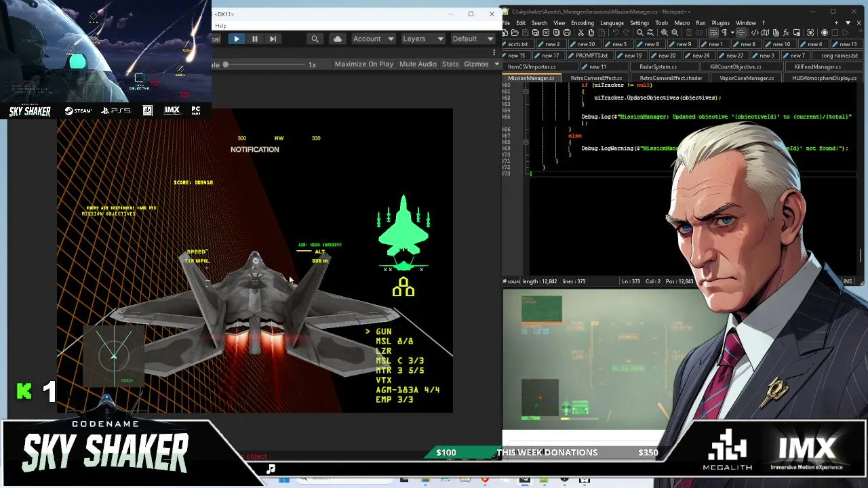
Task: Open the Notepad++ tab list dropdown
Action: (848, 23)
